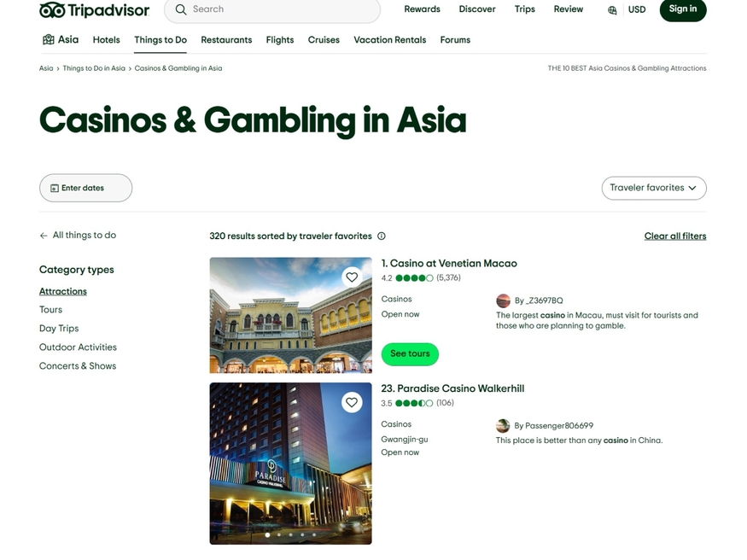Screen dimensions: 747x560
Task: Click Clear all filters link
Action: (x=675, y=236)
